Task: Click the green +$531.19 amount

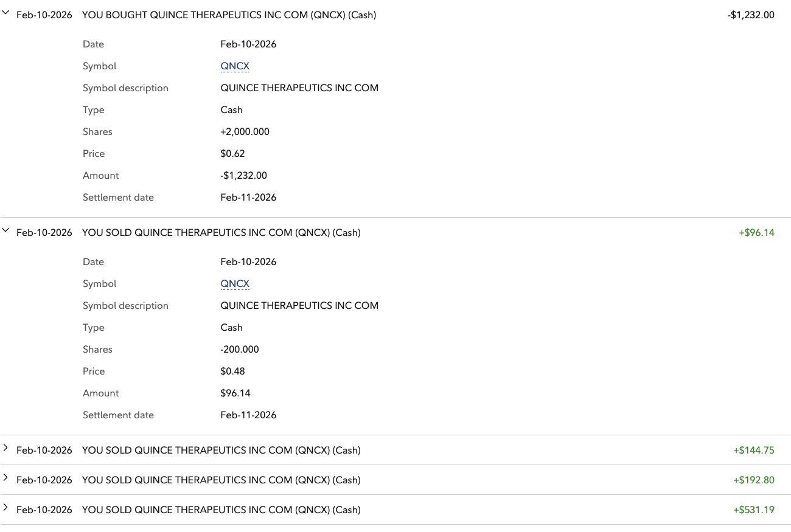Action: 754,510
